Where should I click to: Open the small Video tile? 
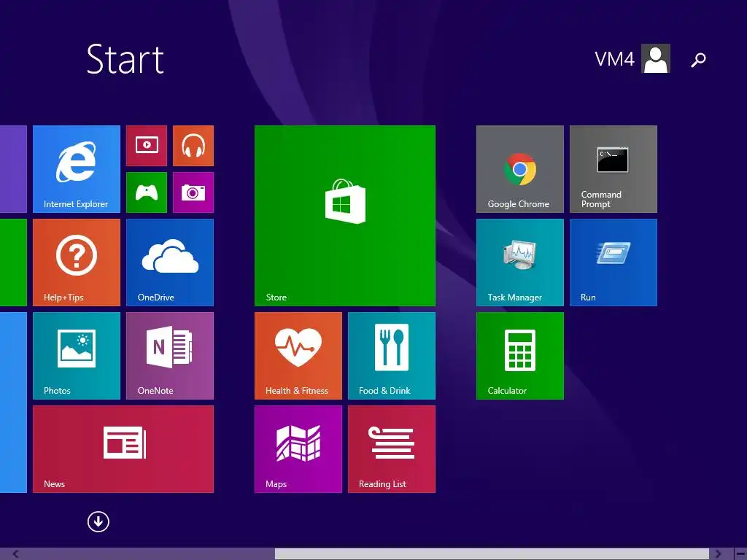[x=147, y=146]
